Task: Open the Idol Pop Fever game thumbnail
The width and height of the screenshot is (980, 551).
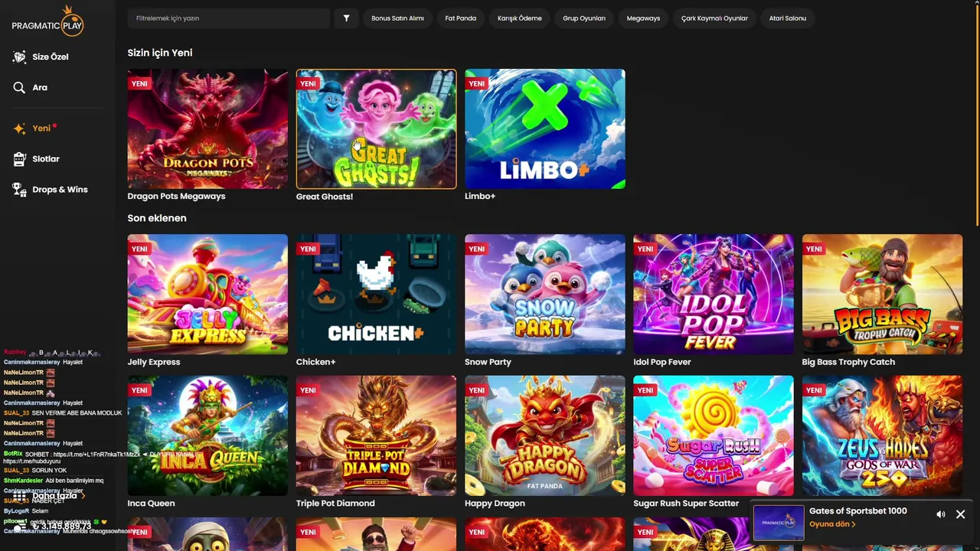Action: (714, 294)
